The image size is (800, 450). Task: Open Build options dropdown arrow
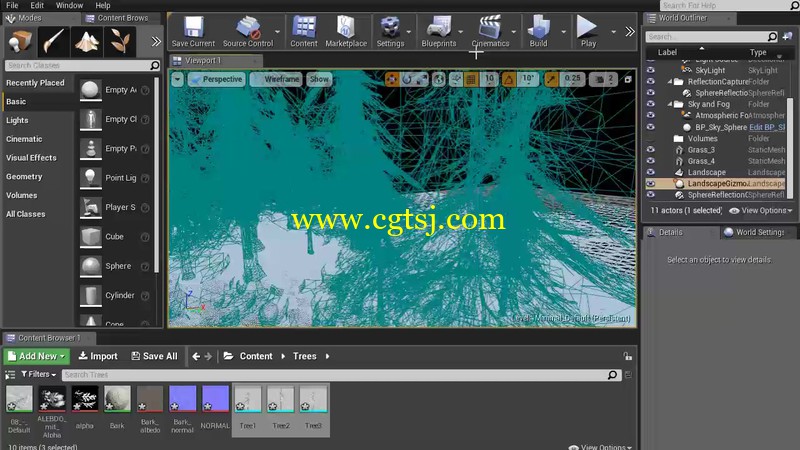click(x=564, y=32)
